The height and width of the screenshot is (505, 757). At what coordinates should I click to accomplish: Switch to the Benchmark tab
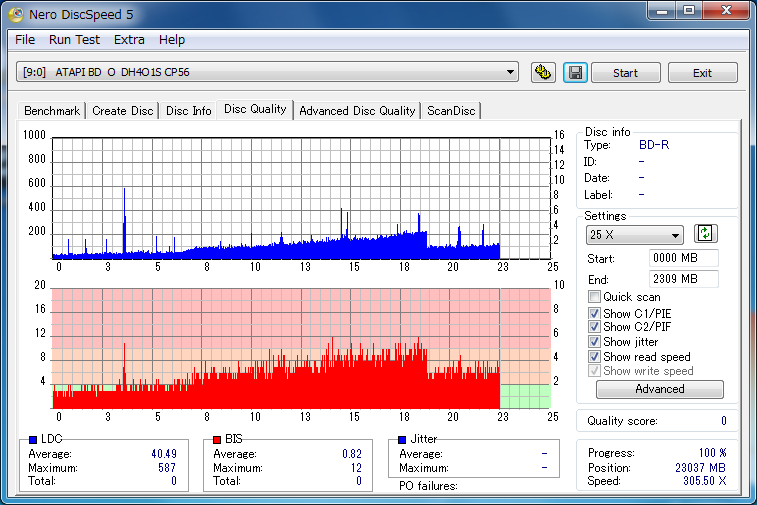52,111
